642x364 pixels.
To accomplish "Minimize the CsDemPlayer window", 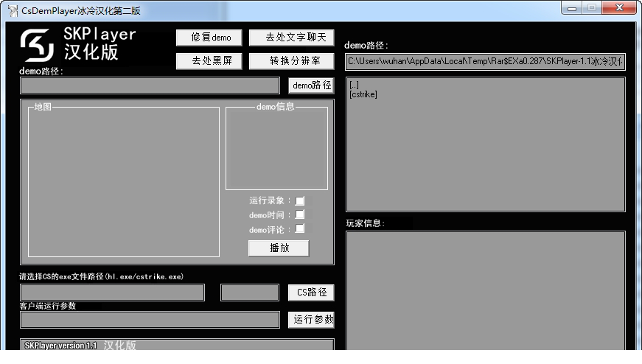I will pos(572,8).
